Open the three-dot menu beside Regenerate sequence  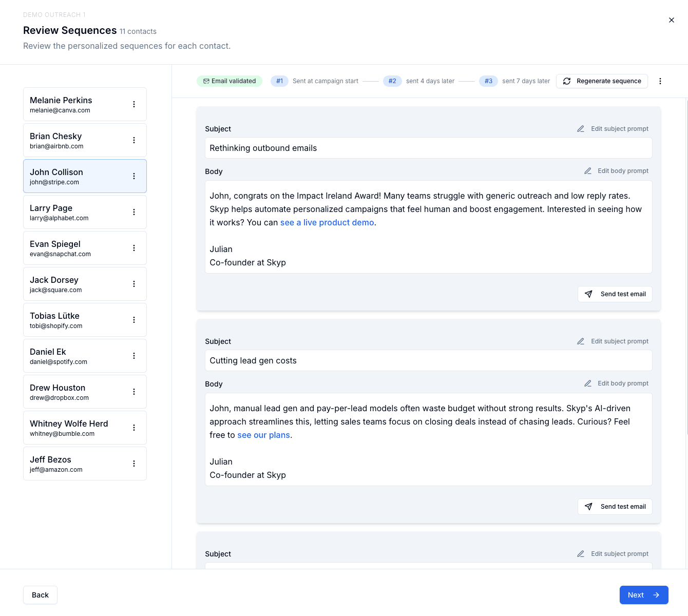click(660, 81)
